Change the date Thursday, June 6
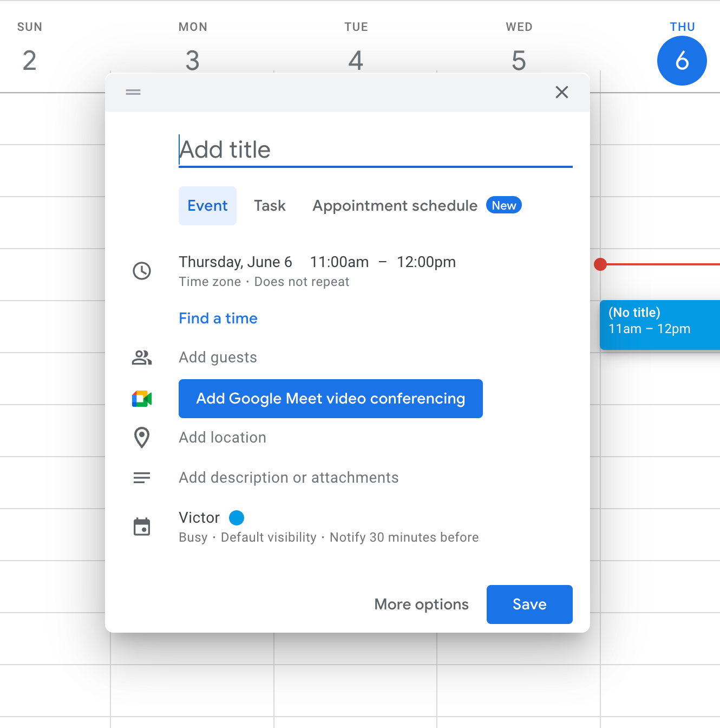The height and width of the screenshot is (728, 720). coord(235,262)
